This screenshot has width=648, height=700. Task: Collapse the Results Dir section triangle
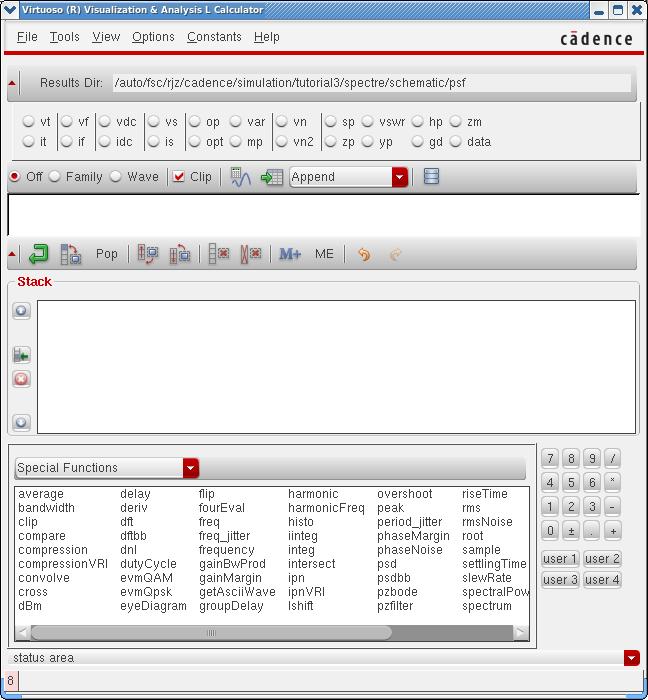coord(12,83)
